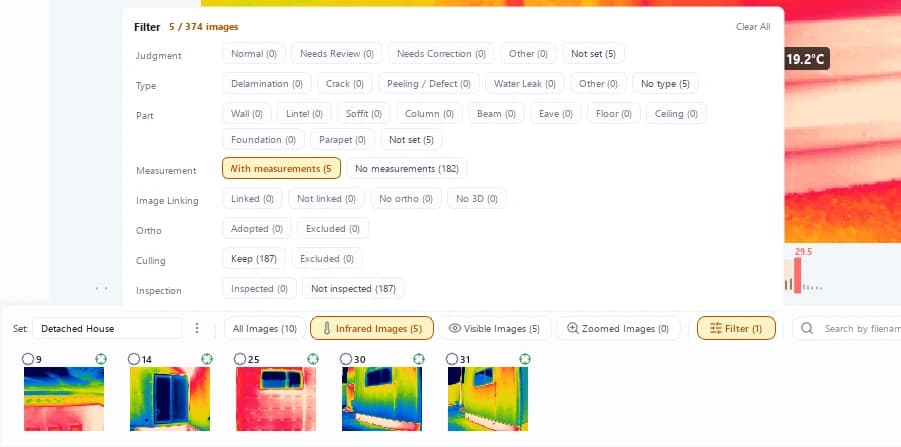Viewport: 901px width, 447px height.
Task: Open infrared thumbnail image 25
Action: click(276, 399)
